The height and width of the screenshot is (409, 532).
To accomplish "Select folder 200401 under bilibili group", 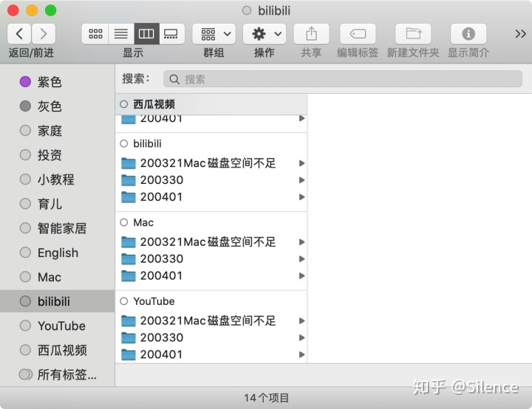I will 211,197.
